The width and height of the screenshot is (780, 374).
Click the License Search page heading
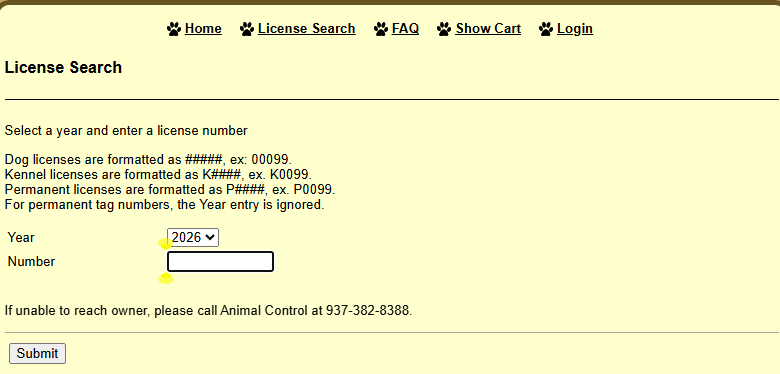point(63,68)
